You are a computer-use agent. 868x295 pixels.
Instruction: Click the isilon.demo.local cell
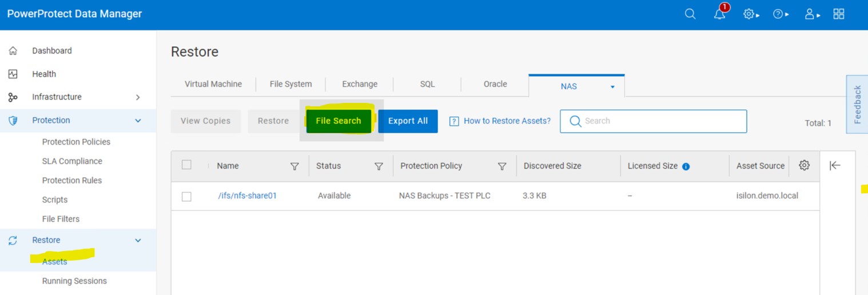[767, 196]
